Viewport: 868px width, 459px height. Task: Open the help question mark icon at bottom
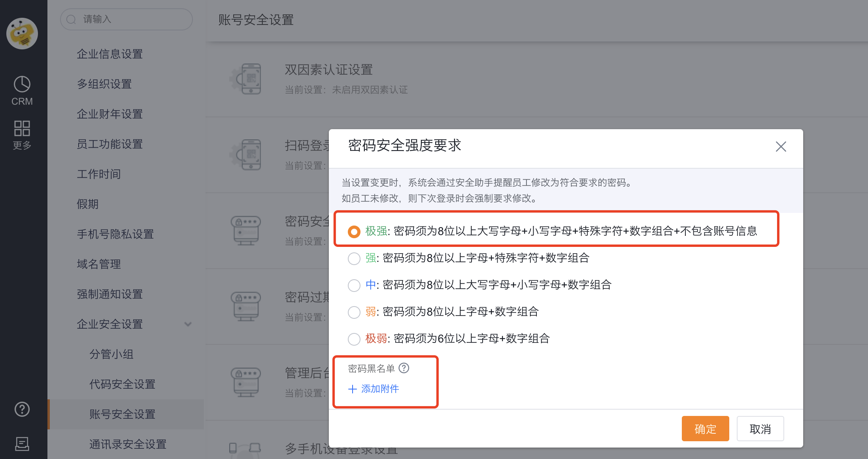[22, 409]
